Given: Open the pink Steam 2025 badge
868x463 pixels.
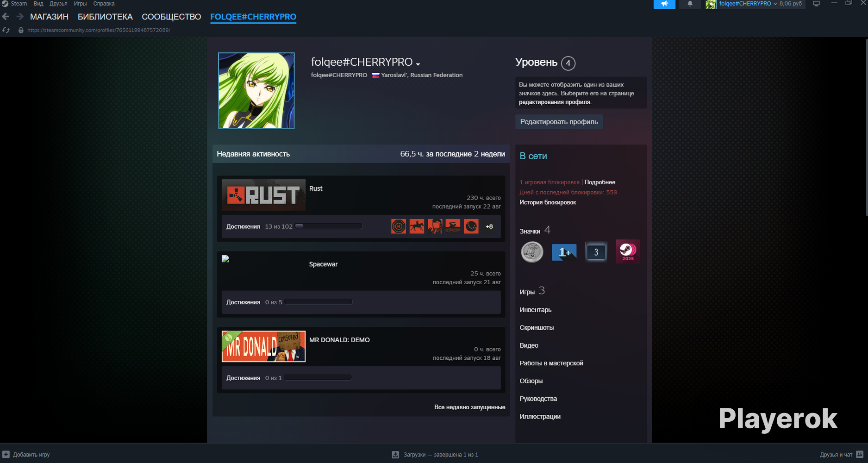Looking at the screenshot, I should coord(628,251).
